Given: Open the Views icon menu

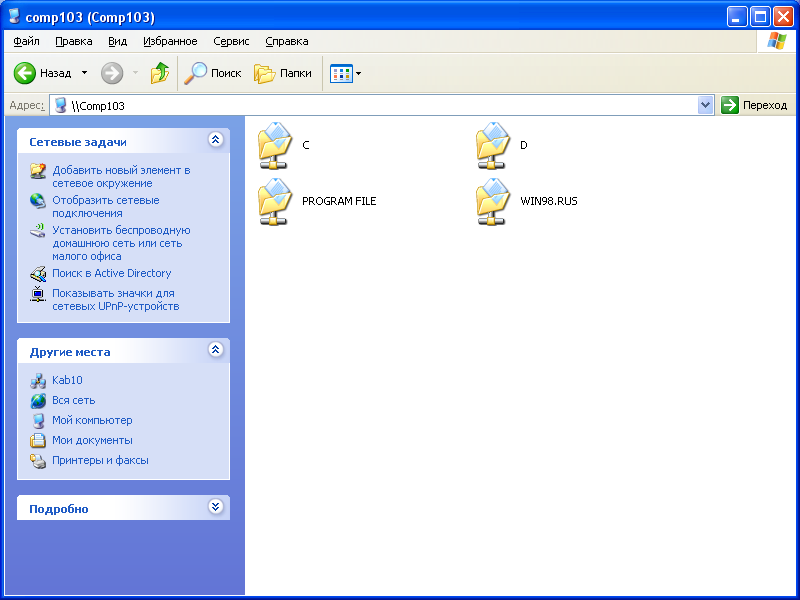Looking at the screenshot, I should click(x=341, y=73).
